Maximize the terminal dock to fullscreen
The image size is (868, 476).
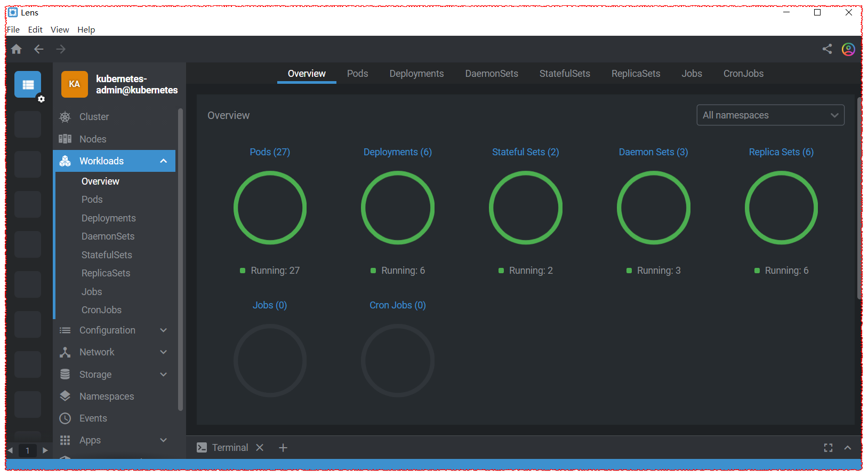tap(828, 448)
